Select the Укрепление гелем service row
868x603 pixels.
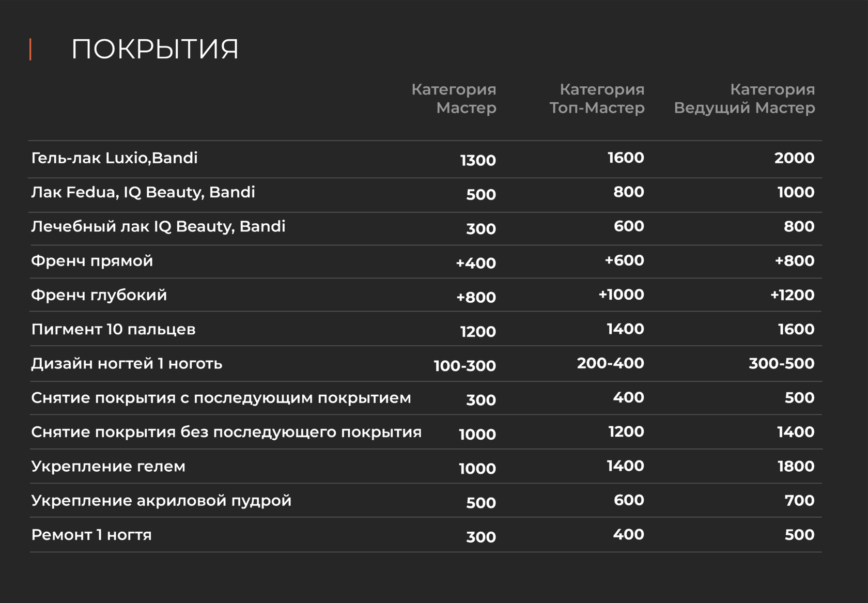point(108,467)
